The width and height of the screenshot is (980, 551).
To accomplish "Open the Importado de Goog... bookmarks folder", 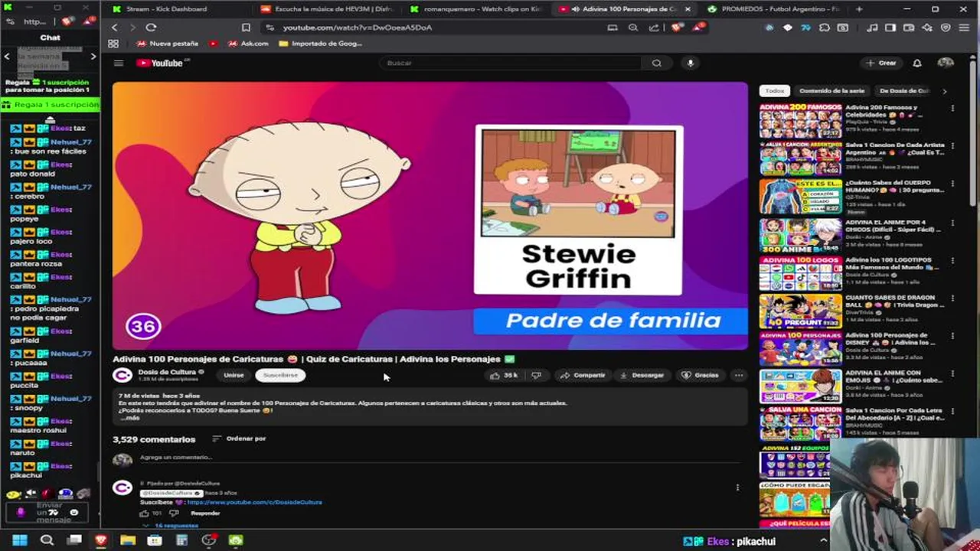I will tap(320, 44).
